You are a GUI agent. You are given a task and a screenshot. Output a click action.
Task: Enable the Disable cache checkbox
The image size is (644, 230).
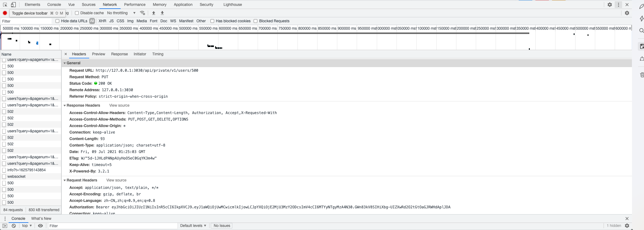77,13
